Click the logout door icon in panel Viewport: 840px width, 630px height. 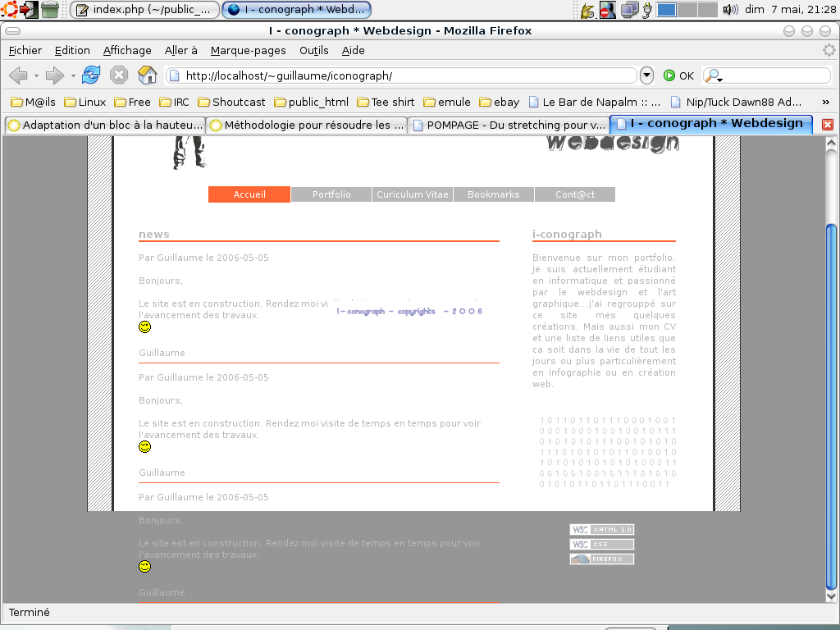(29, 10)
